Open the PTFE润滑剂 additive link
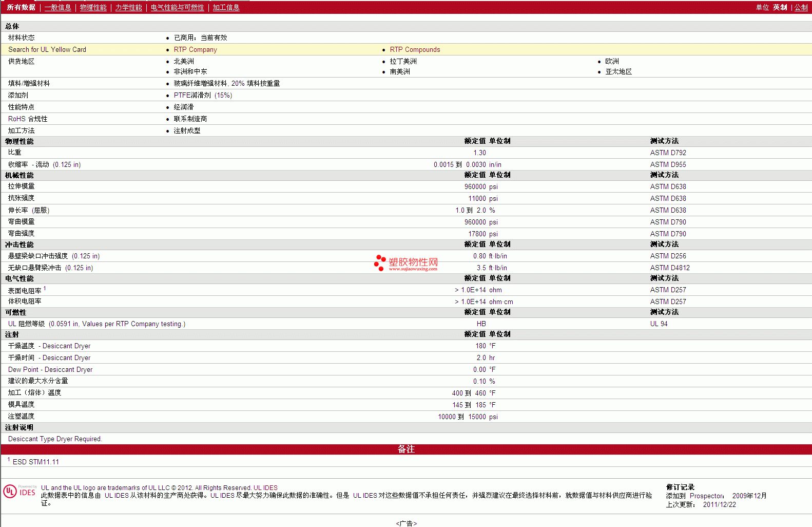The width and height of the screenshot is (812, 527). tap(192, 96)
